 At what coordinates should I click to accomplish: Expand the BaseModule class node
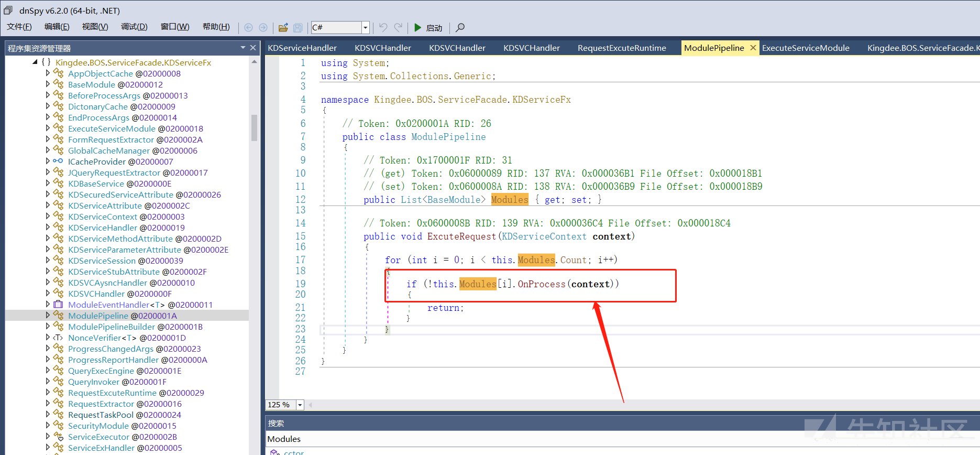(48, 84)
